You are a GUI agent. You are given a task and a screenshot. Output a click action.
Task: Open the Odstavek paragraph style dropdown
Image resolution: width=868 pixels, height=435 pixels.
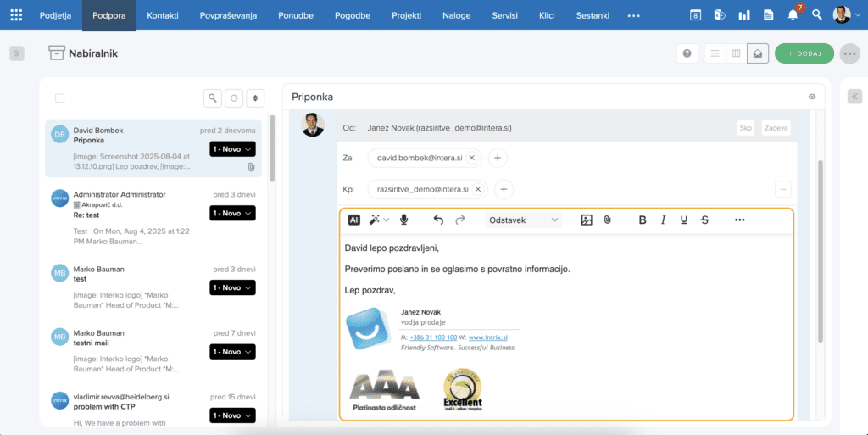[524, 220]
